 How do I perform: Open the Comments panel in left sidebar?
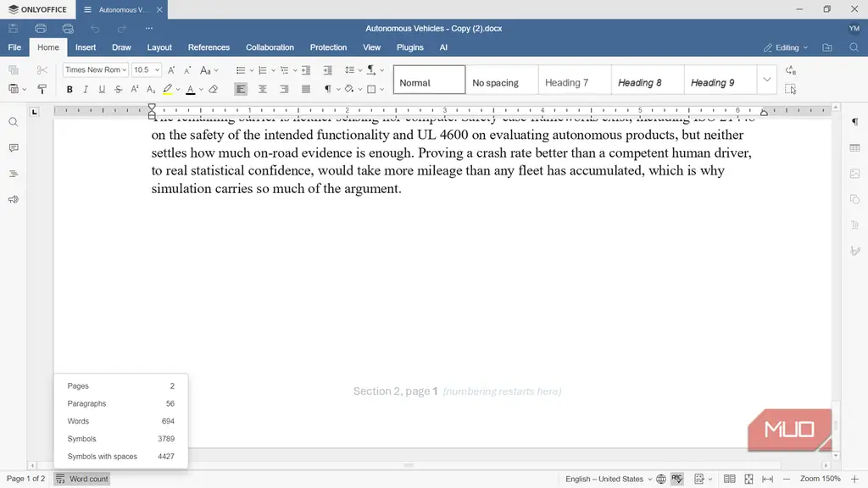14,147
